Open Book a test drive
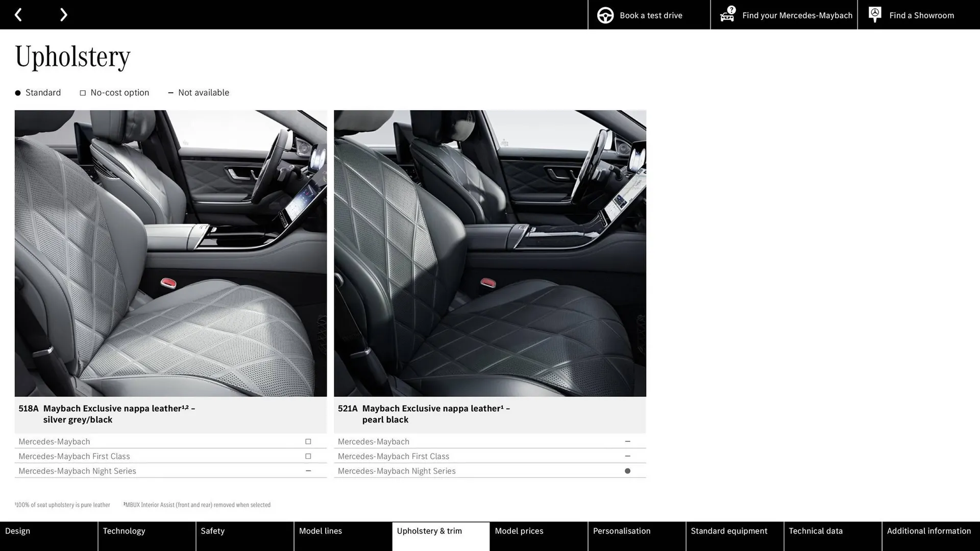 649,15
